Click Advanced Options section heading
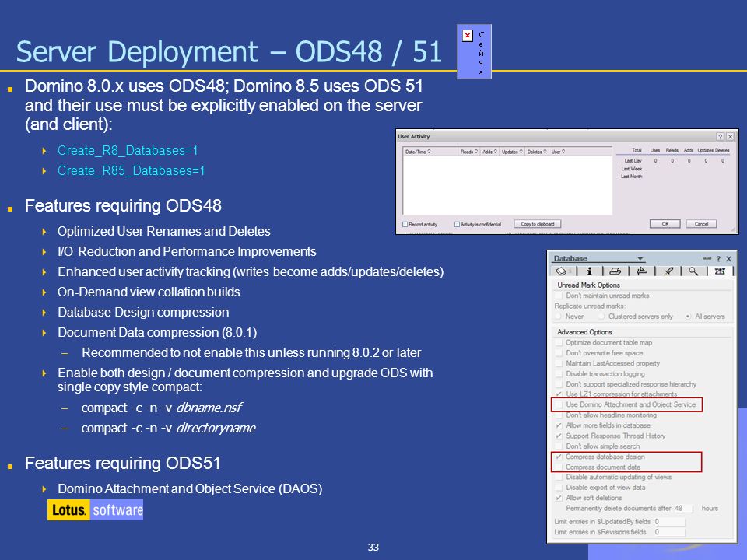 pos(584,332)
